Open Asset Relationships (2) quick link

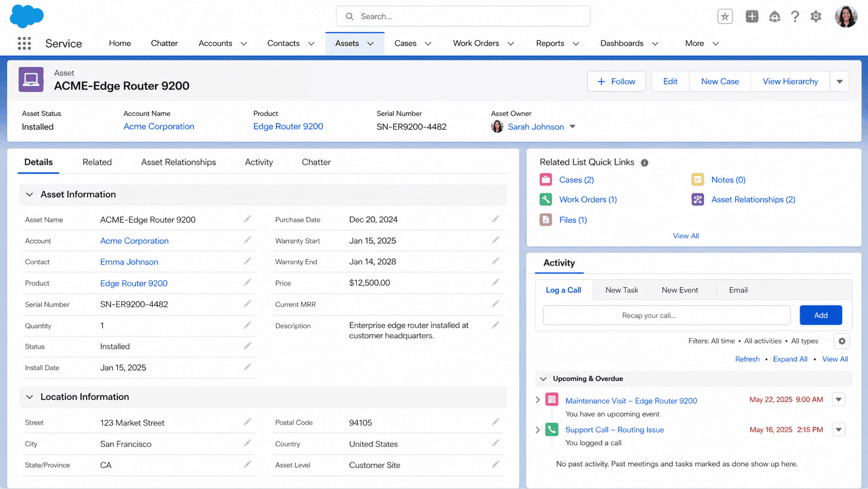tap(753, 200)
